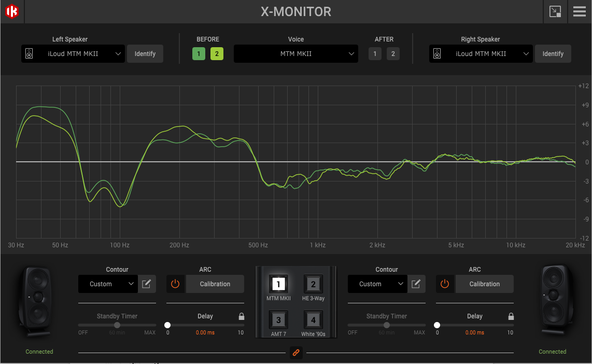The width and height of the screenshot is (592, 364).
Task: Click the left delay value 0.00 ms
Action: (205, 333)
